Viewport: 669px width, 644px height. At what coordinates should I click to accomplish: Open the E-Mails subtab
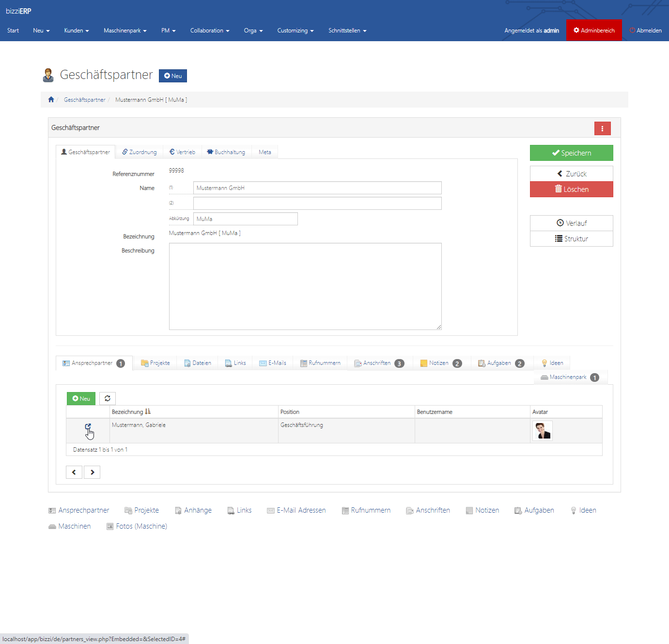pos(273,363)
